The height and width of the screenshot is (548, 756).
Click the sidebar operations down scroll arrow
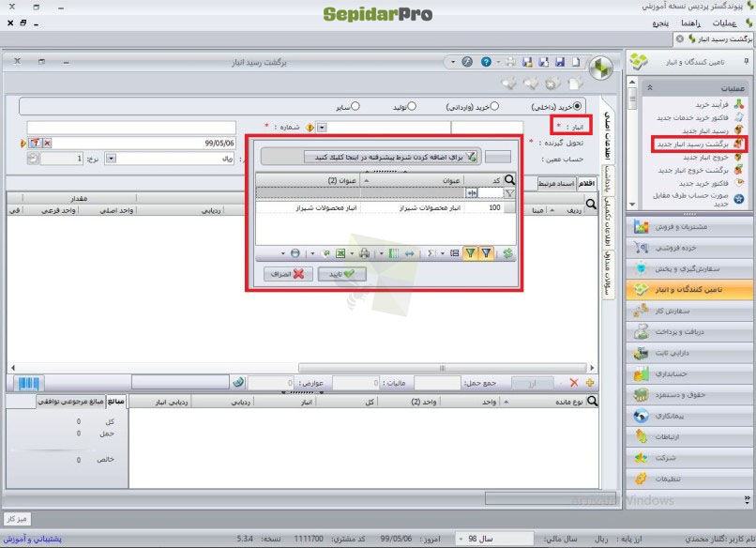pyautogui.click(x=632, y=205)
